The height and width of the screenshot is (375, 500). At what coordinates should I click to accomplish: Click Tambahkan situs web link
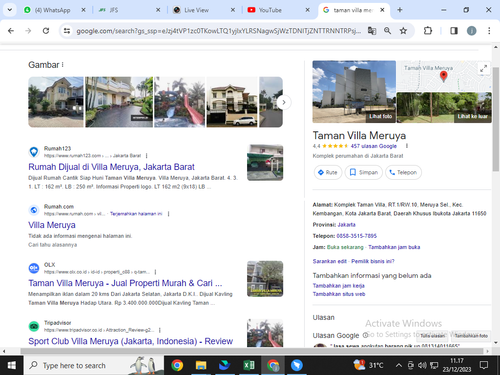tap(339, 294)
